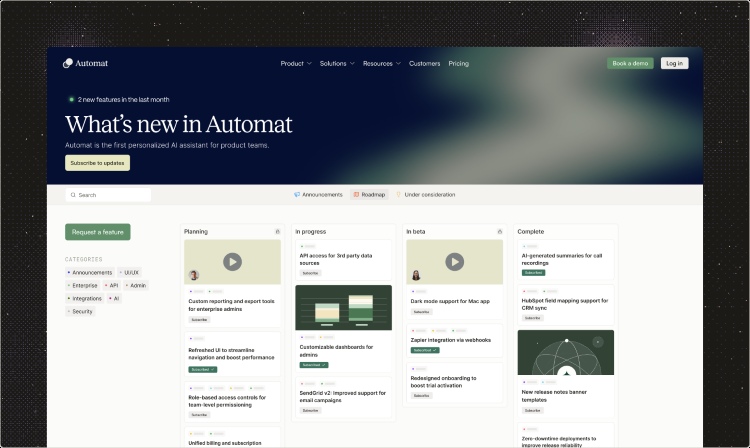Filter by Security category
The image size is (750, 448).
80,311
